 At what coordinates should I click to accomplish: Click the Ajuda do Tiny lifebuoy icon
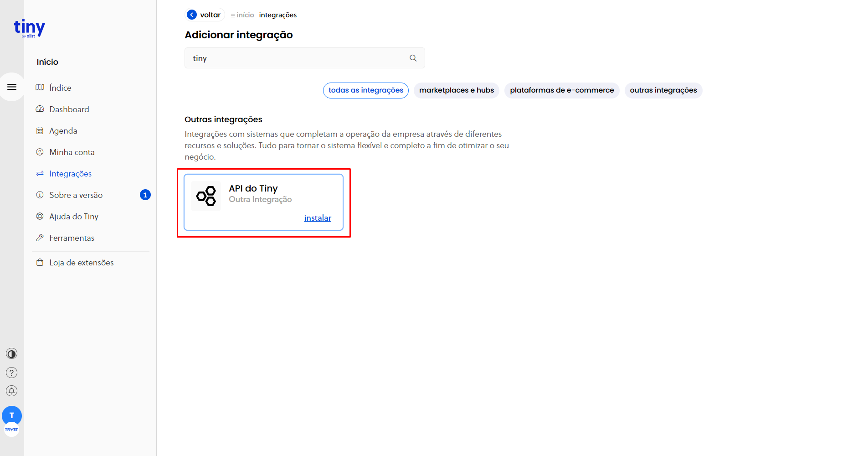coord(40,216)
